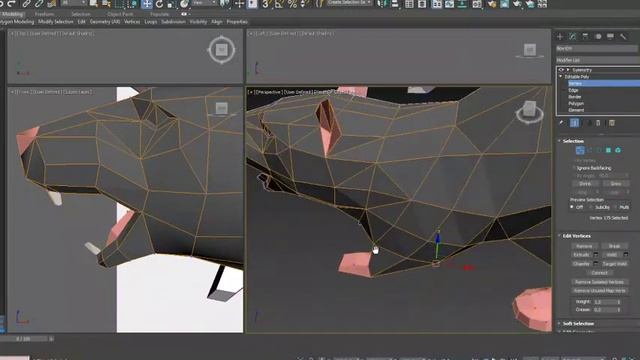The width and height of the screenshot is (640, 360).
Task: Click the Connect button
Action: coord(599,273)
